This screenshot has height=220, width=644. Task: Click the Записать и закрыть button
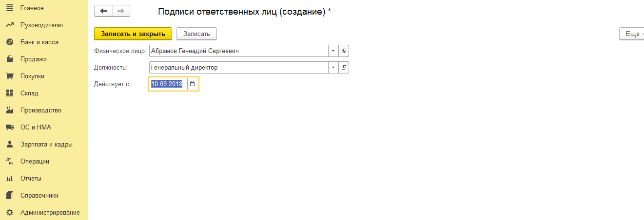(x=133, y=34)
